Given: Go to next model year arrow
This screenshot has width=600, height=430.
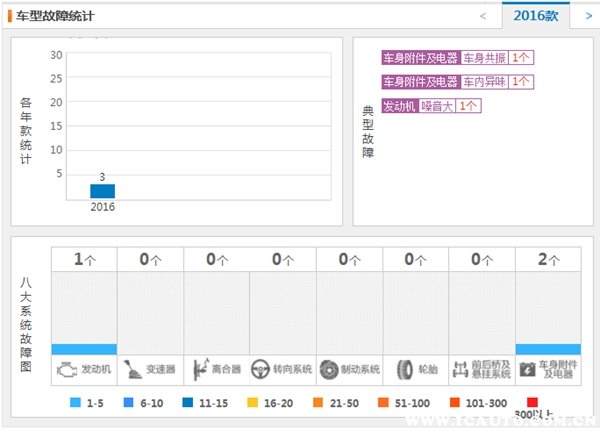Looking at the screenshot, I should (x=587, y=16).
